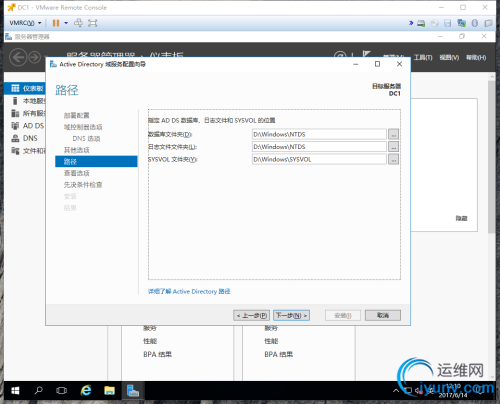Open the Active Directory 路径 help link
This screenshot has width=500, height=404.
[189, 292]
